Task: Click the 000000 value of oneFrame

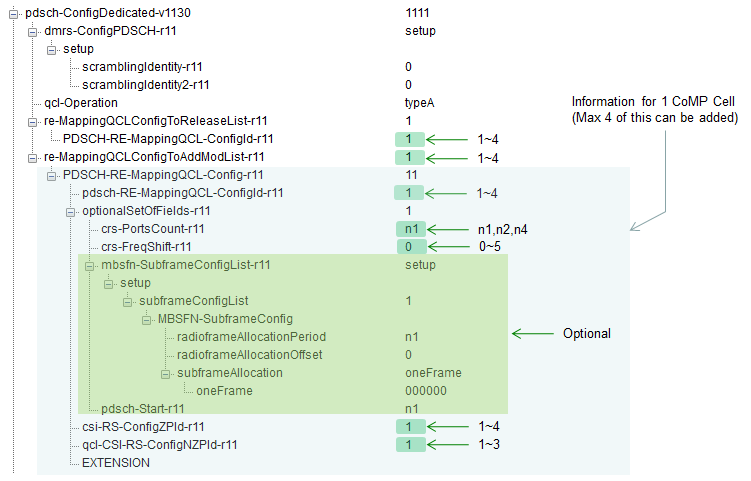Action: pos(426,391)
